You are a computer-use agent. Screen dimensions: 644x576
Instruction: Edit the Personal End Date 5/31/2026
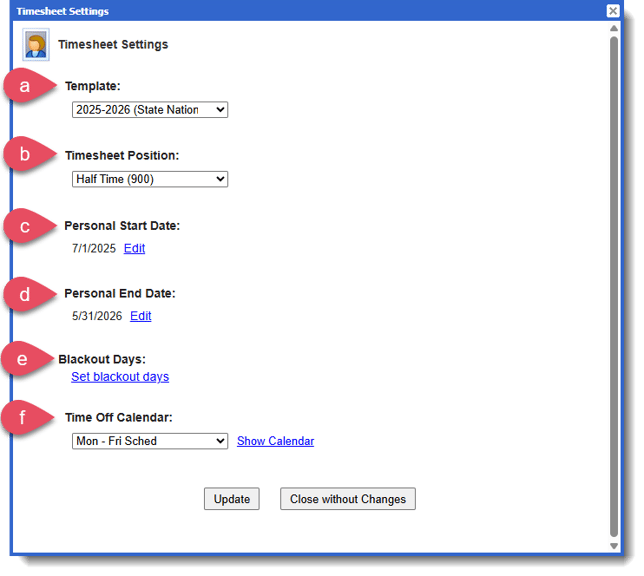[x=140, y=316]
